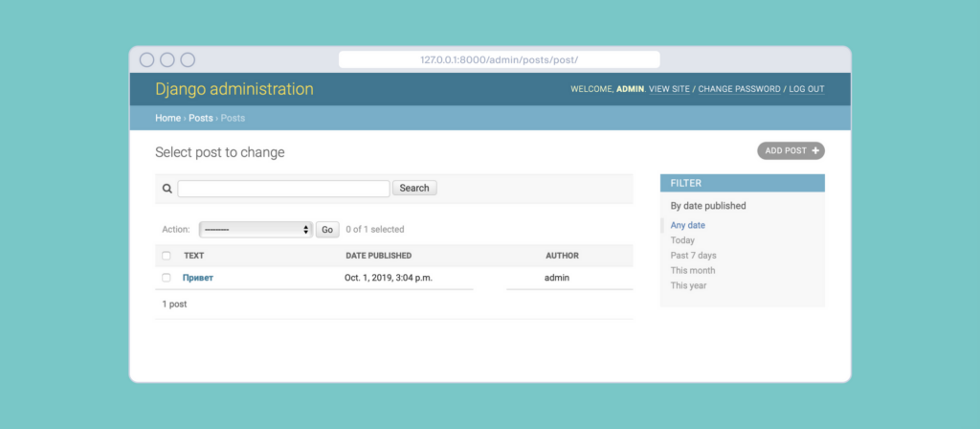Click the Log Out link
Viewport: 980px width, 429px height.
pos(807,89)
